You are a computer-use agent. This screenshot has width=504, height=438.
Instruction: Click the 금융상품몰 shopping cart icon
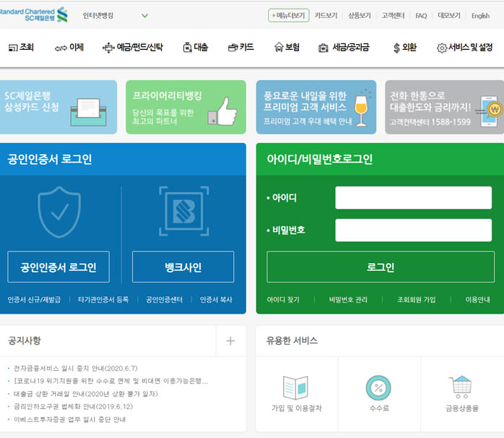pos(461,387)
